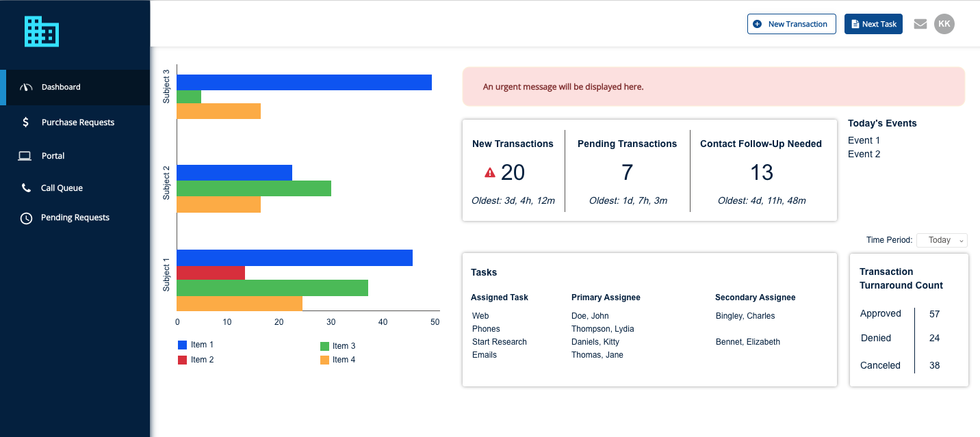Open the mail envelope icon
The height and width of the screenshot is (437, 980).
pyautogui.click(x=920, y=24)
